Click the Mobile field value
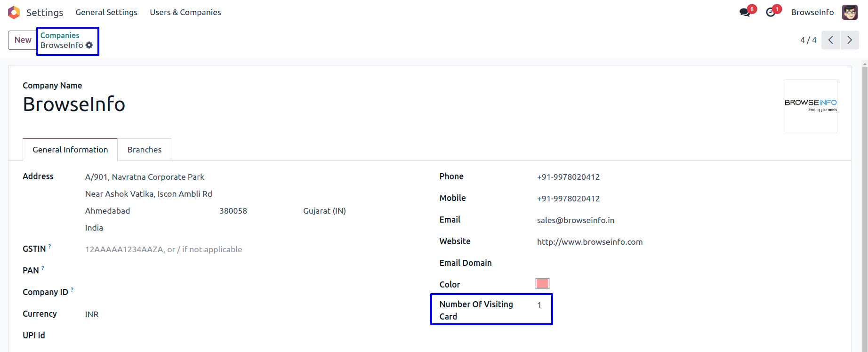 pos(568,199)
